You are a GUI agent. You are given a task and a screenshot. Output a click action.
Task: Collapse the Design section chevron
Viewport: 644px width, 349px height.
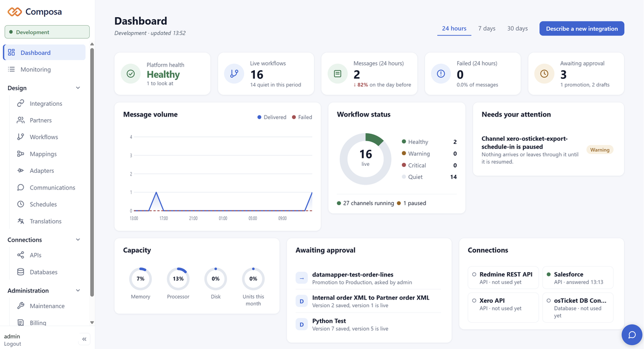(x=78, y=88)
